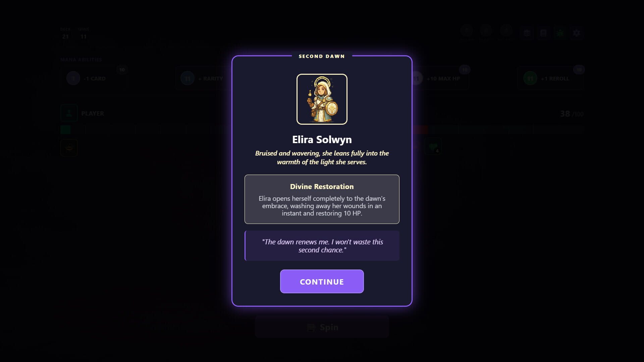The image size is (644, 362).
Task: Click the green heart status icon
Action: click(x=433, y=146)
